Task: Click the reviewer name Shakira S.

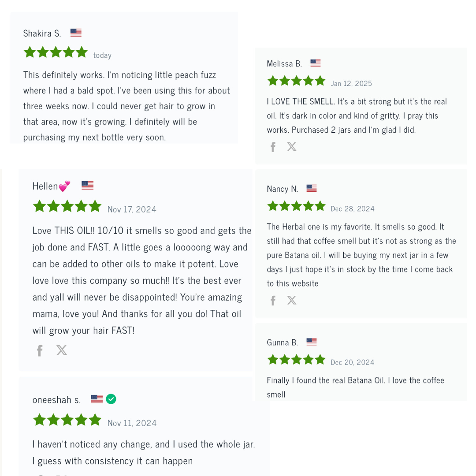Action: coord(42,33)
